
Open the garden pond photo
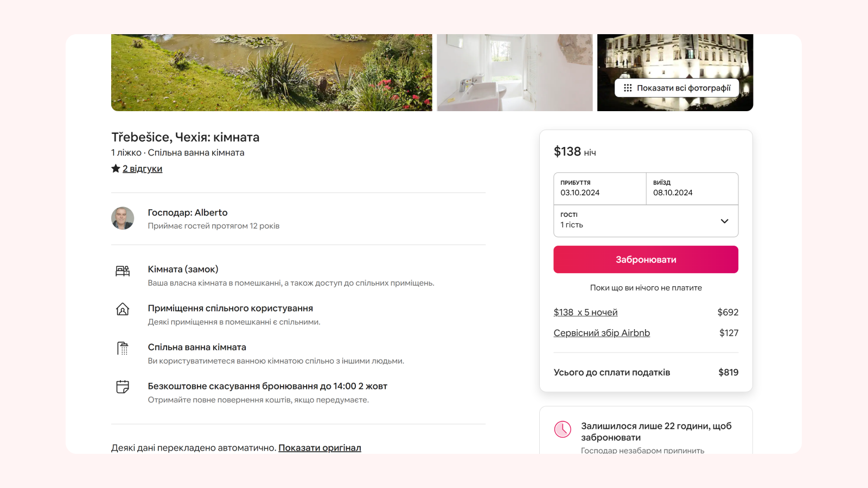click(x=271, y=70)
